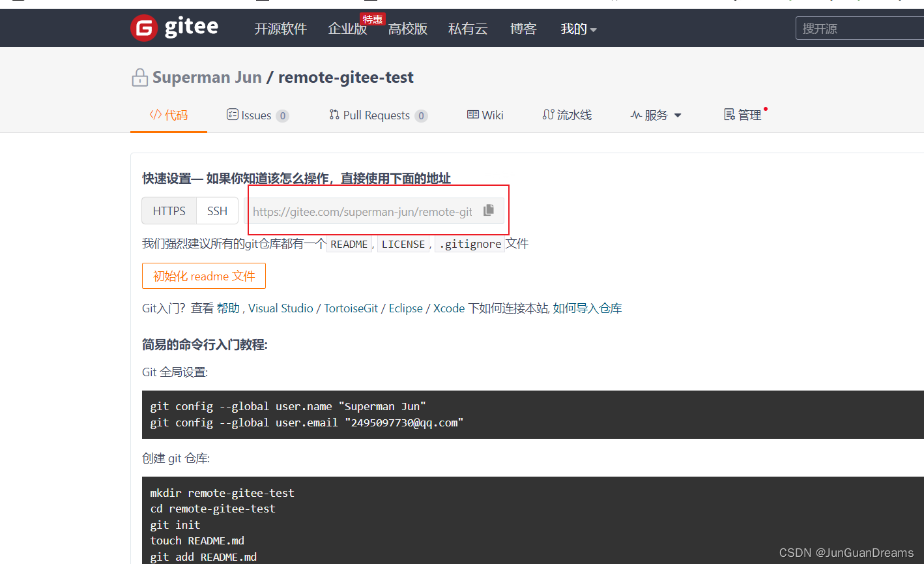Click the lock icon beside repository name
The height and width of the screenshot is (564, 924).
[139, 76]
